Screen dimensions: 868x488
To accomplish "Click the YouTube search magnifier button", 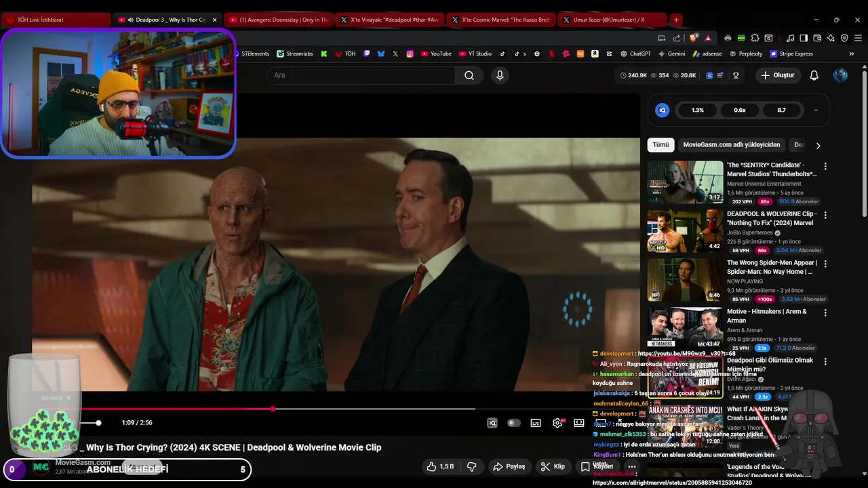I will (469, 75).
